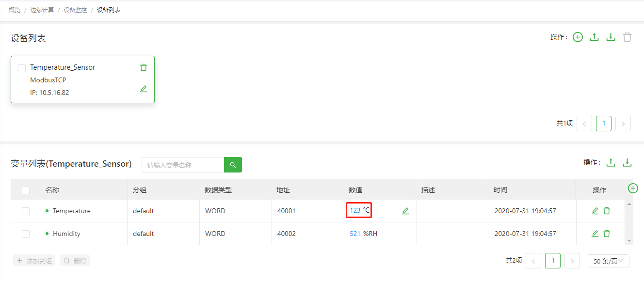Click the device list upload icon

coord(594,37)
